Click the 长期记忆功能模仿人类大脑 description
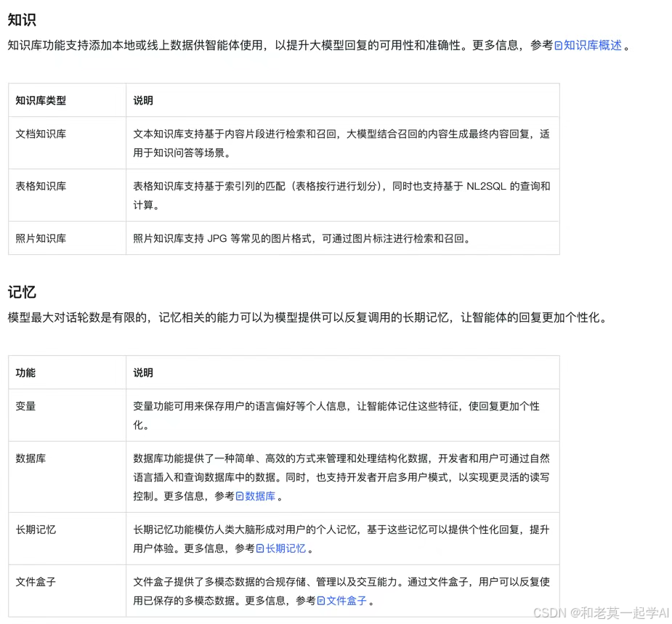Viewport: 672px width, 624px height. coord(341,539)
